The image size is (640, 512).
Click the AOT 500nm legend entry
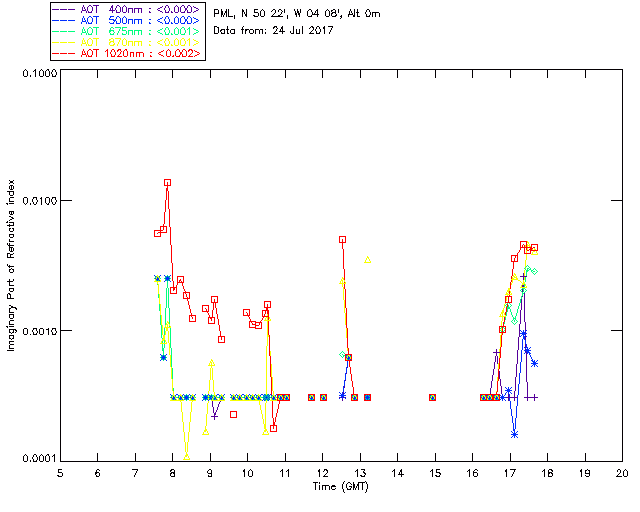pyautogui.click(x=128, y=20)
